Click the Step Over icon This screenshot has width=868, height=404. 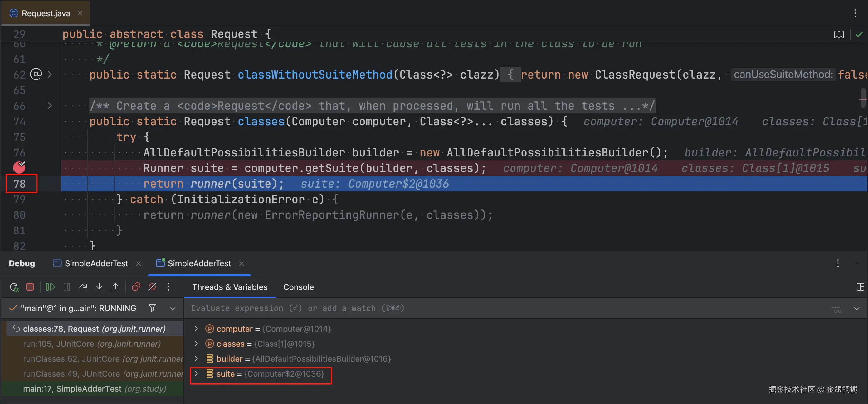point(83,287)
